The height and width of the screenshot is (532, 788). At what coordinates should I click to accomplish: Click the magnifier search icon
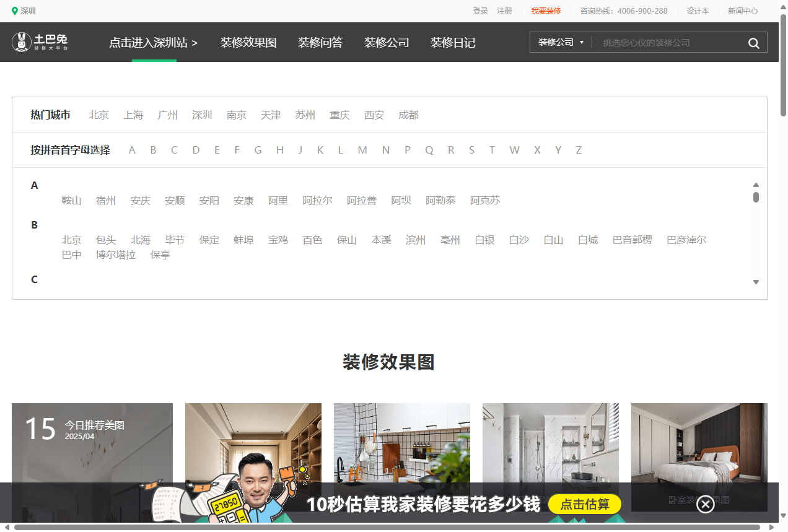point(753,43)
